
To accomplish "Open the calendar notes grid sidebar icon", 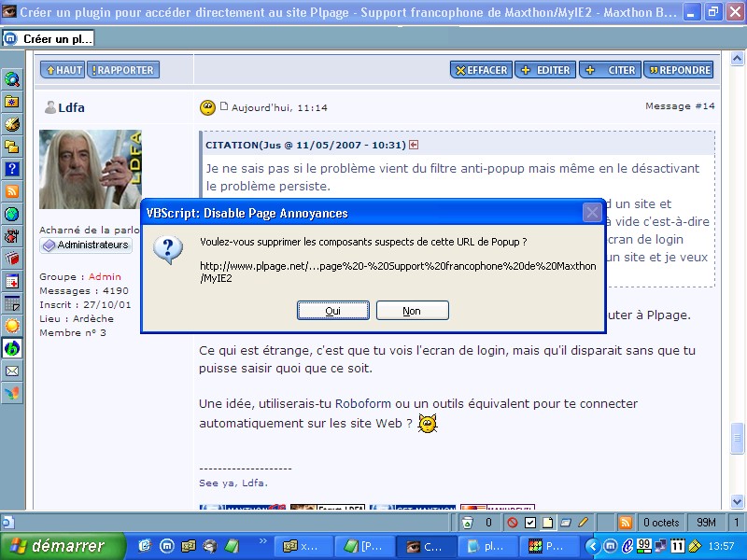I will [12, 303].
